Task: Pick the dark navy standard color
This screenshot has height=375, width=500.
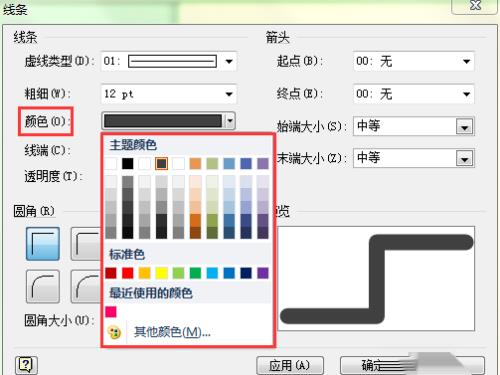Action: [246, 273]
